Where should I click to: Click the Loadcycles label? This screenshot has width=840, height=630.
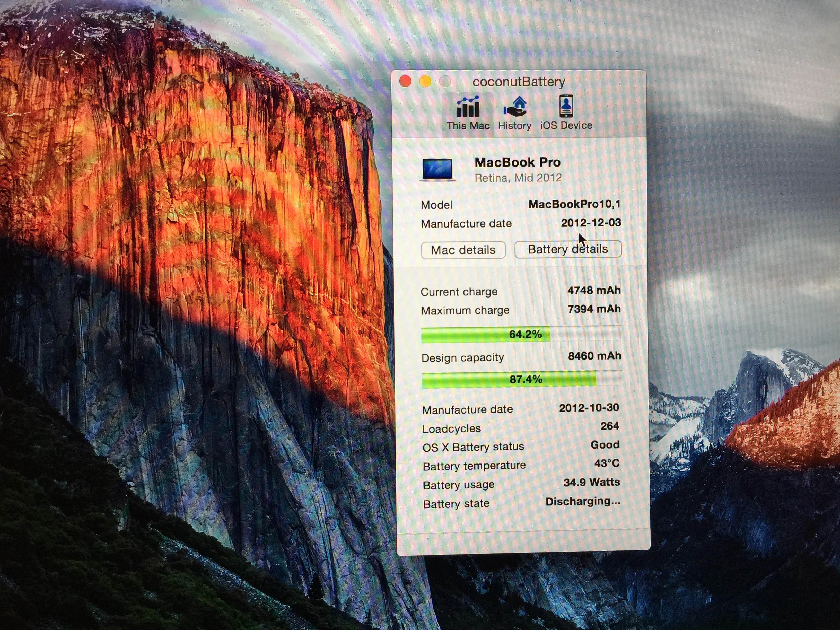(451, 429)
